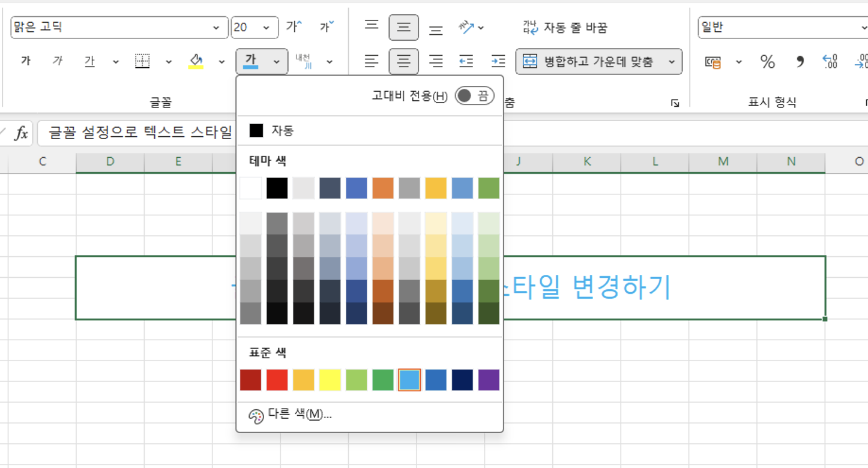868x468 pixels.
Task: Apply underline with the underlined 가 icon
Action: click(x=89, y=61)
